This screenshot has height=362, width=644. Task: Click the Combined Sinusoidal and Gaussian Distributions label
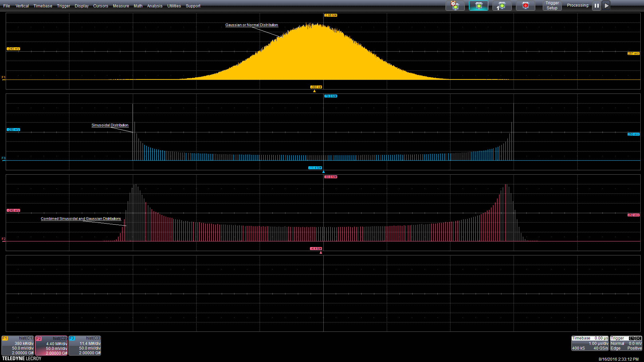pyautogui.click(x=81, y=219)
